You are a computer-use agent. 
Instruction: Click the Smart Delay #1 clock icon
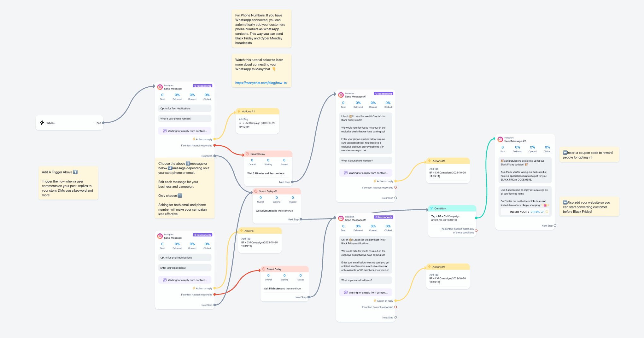point(256,191)
